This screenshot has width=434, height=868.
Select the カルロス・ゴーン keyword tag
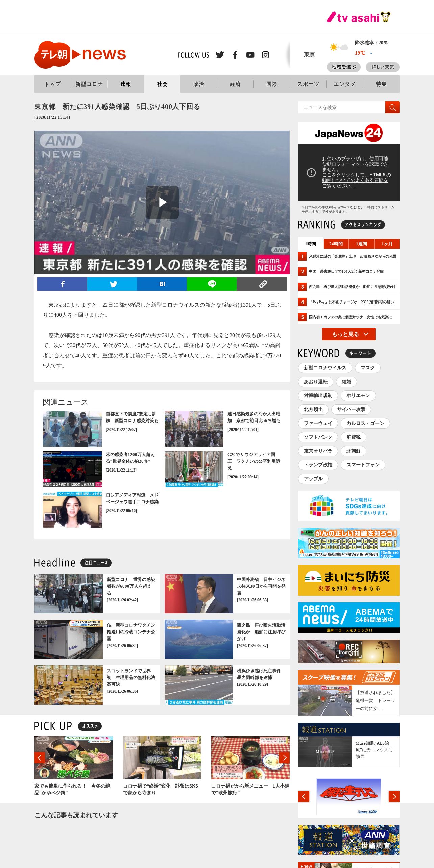pyautogui.click(x=365, y=423)
